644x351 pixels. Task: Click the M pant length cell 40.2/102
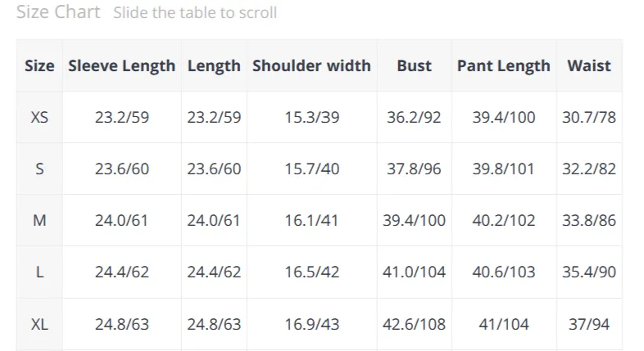click(x=504, y=221)
